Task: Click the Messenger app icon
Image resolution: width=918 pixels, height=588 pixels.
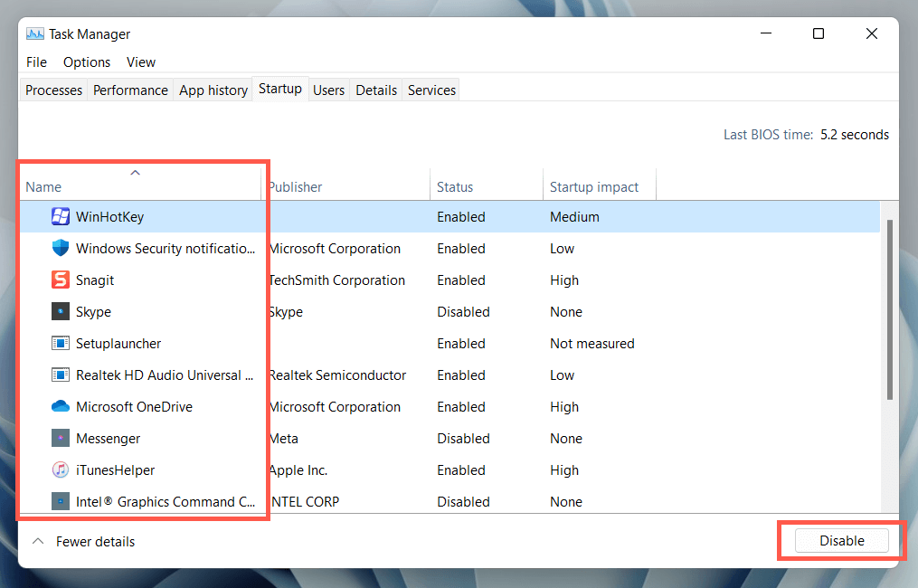Action: 61,439
